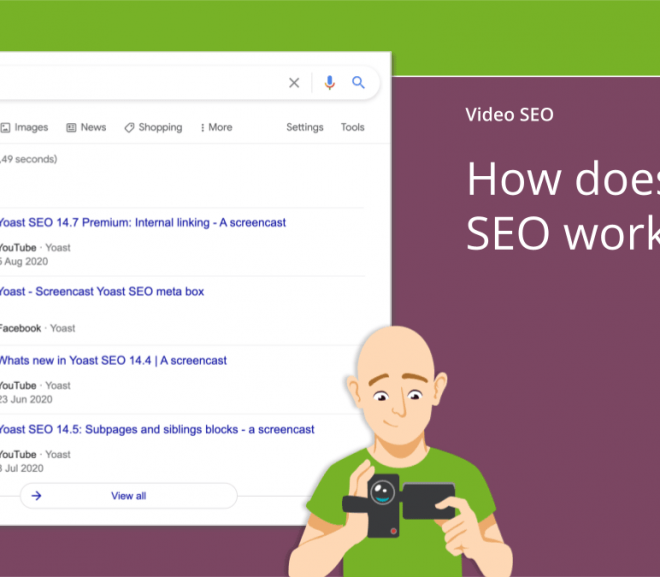The width and height of the screenshot is (660, 577).
Task: Clear the search box with X icon
Action: pyautogui.click(x=294, y=83)
